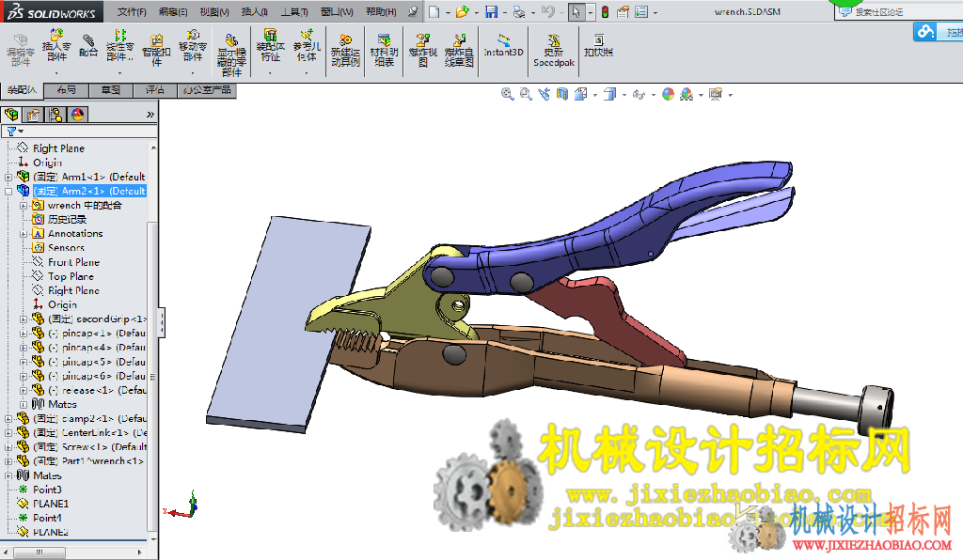The image size is (963, 560).
Task: Expand the Arm1<1> tree node
Action: tap(8, 178)
